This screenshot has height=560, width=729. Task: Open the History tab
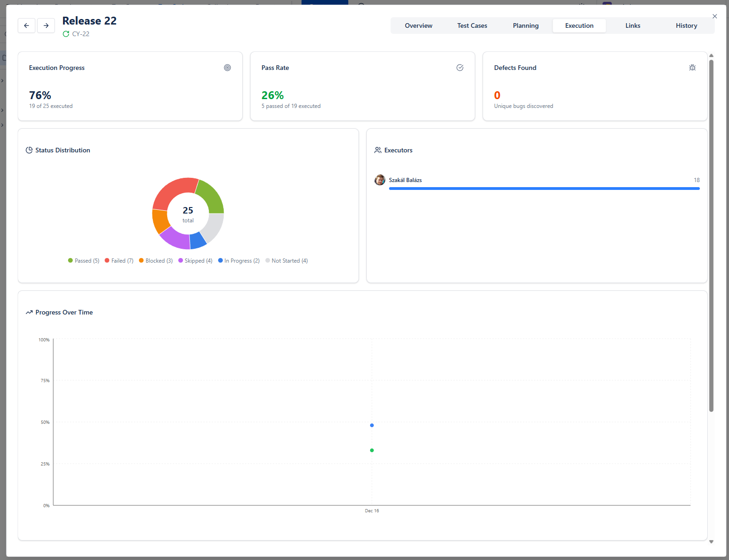pos(686,25)
